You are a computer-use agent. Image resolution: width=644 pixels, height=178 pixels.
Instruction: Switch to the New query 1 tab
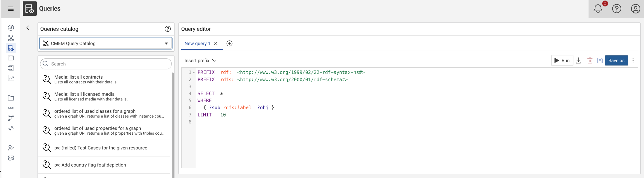(197, 43)
